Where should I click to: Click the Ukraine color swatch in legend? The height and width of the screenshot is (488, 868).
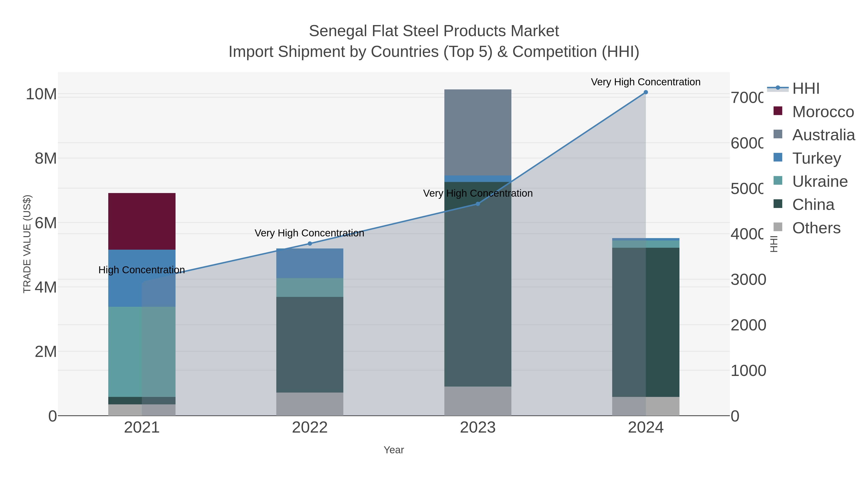tap(778, 180)
